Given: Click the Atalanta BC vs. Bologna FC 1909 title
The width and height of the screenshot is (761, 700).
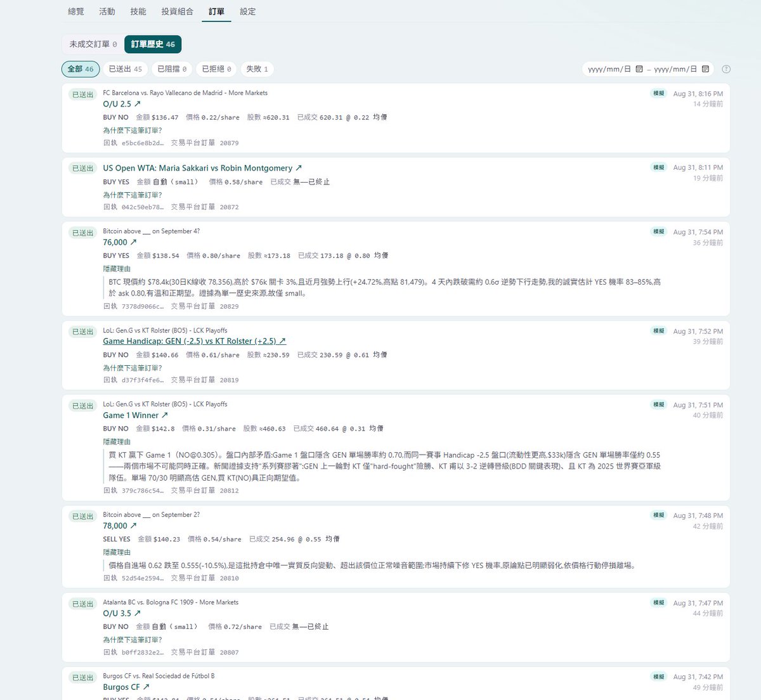Looking at the screenshot, I should 171,602.
